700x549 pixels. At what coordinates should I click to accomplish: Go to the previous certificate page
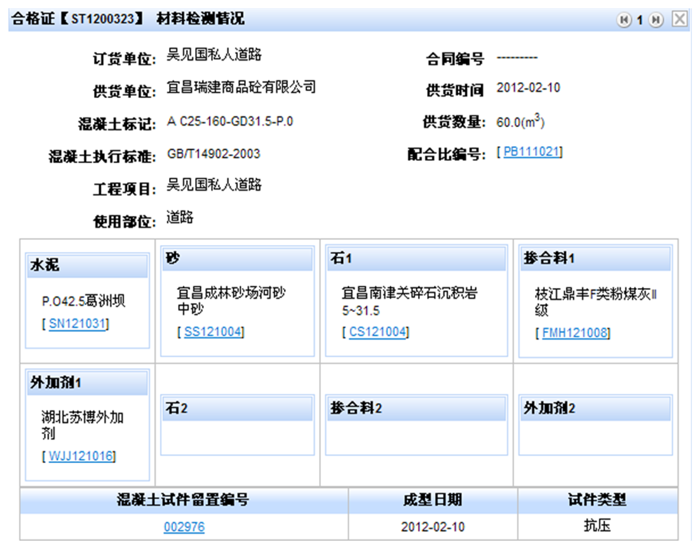click(x=625, y=19)
